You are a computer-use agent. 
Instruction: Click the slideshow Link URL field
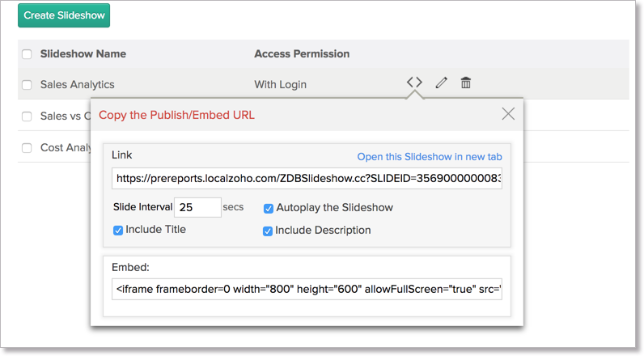[x=307, y=178]
